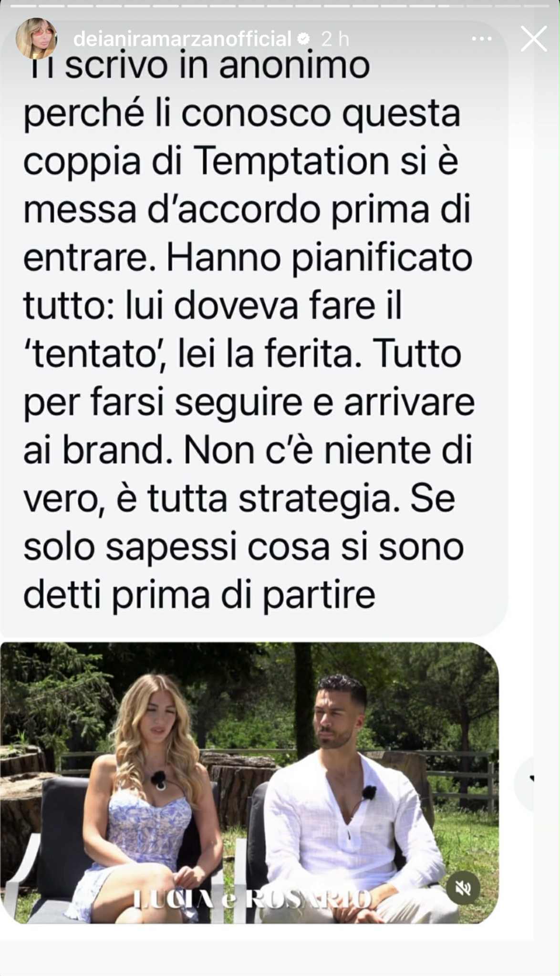Open the story author's profile avatar

coord(36,39)
